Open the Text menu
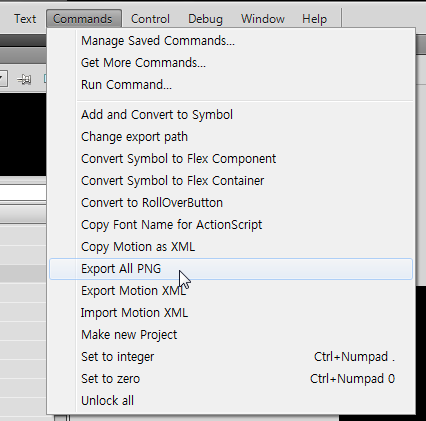The image size is (426, 421). click(x=25, y=19)
